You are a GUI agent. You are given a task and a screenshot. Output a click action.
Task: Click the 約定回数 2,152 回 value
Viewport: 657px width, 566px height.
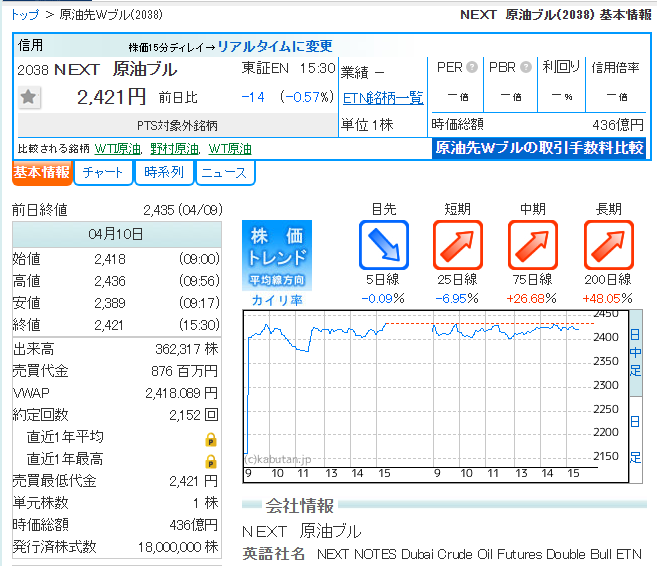pos(194,415)
